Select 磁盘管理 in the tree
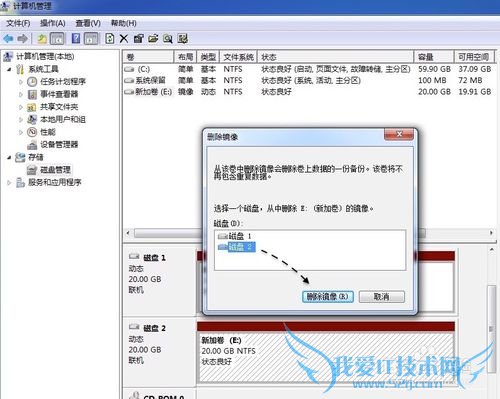Screen dimensions: 500x399 [x=55, y=170]
